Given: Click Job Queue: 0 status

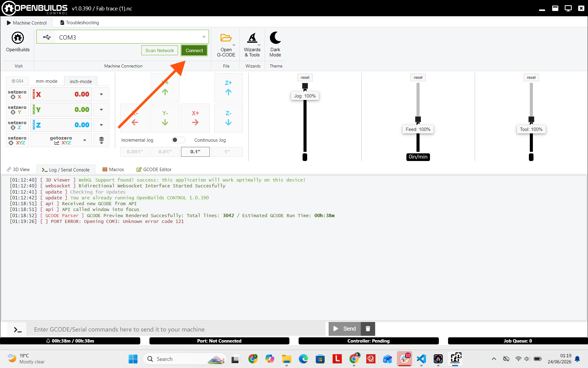Looking at the screenshot, I should tap(518, 341).
